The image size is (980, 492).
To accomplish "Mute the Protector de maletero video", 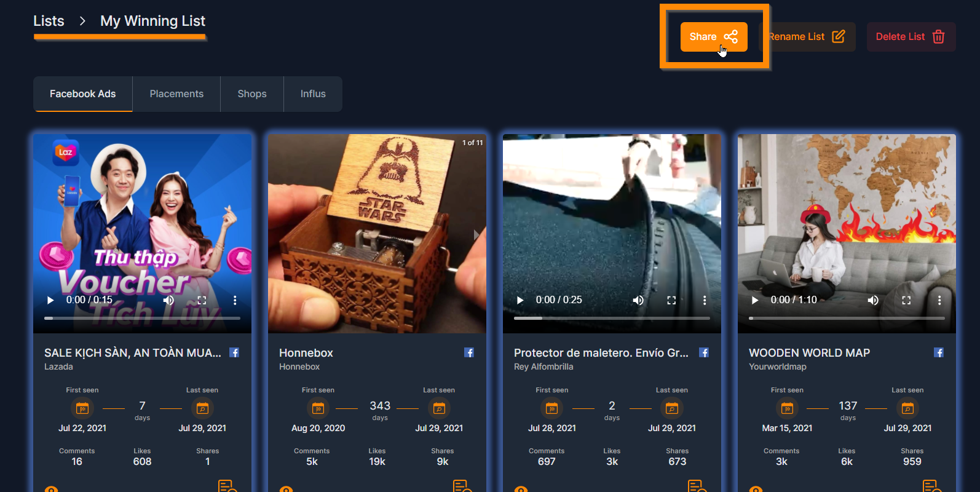I will coord(638,300).
